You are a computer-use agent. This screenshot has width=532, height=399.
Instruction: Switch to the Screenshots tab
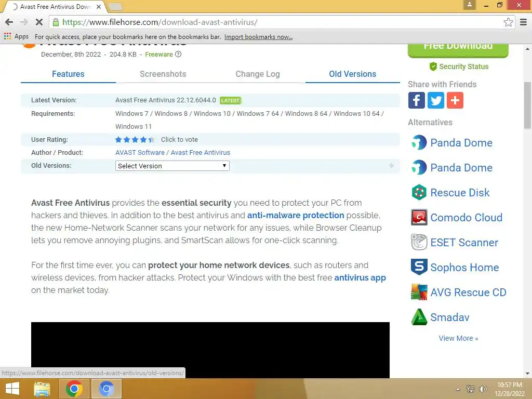(163, 74)
